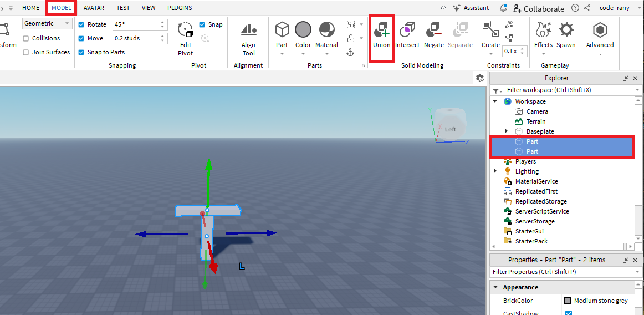The height and width of the screenshot is (315, 644).
Task: Click the code_rany account name
Action: [x=614, y=8]
